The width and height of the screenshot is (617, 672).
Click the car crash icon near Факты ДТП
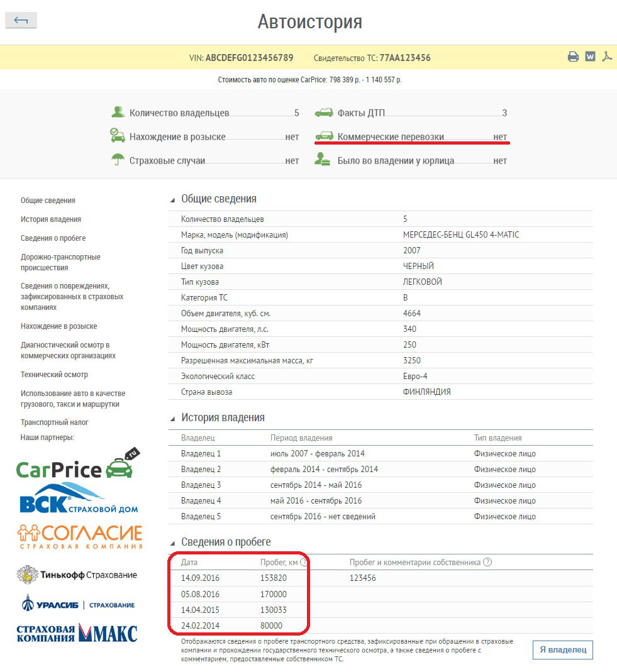tap(324, 113)
